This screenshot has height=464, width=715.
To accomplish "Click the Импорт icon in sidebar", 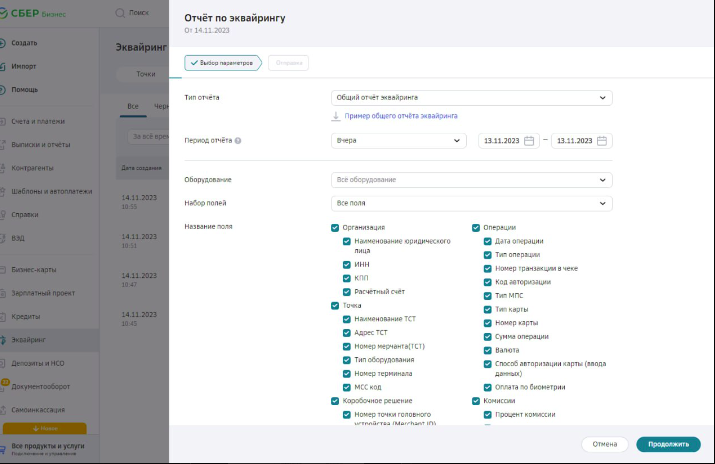I will pyautogui.click(x=2, y=66).
